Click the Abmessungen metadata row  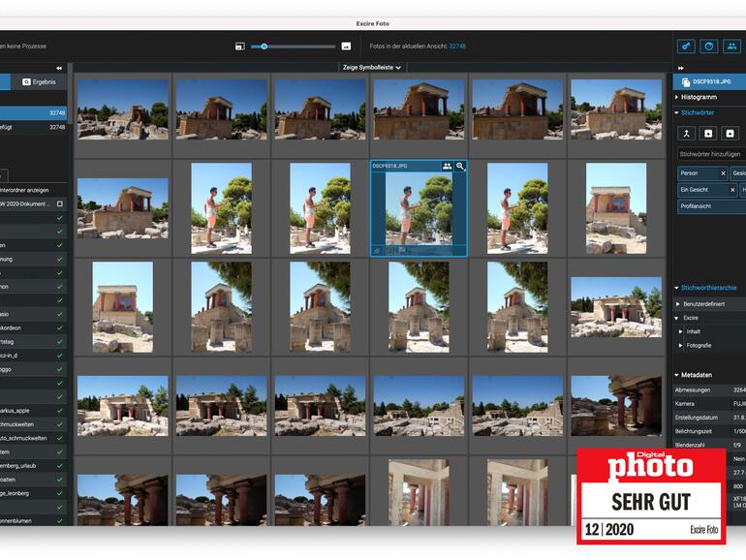709,389
